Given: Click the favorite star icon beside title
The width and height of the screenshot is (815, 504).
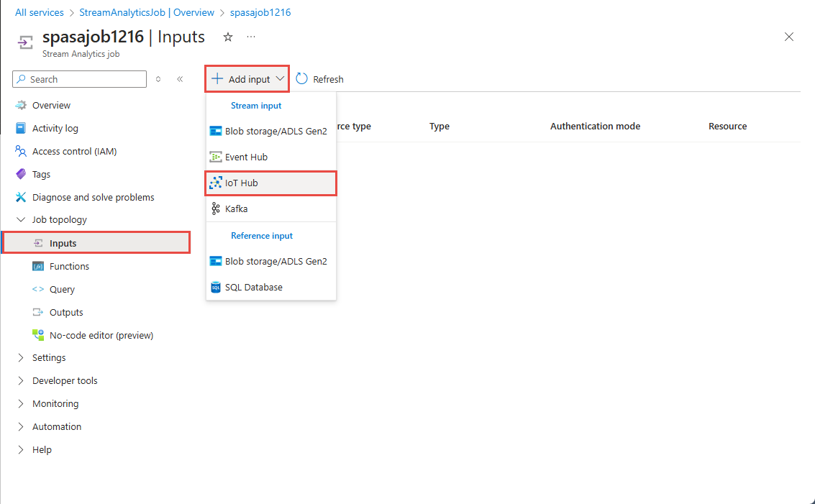Looking at the screenshot, I should pos(227,37).
